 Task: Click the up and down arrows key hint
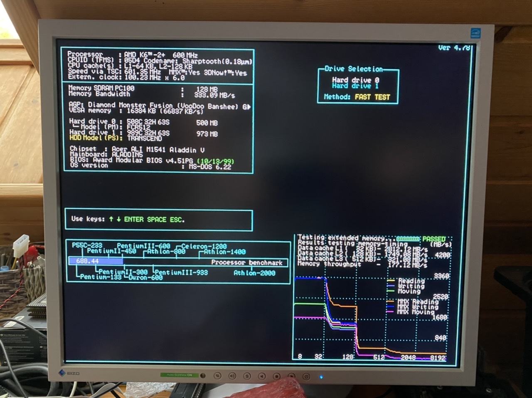click(x=115, y=219)
